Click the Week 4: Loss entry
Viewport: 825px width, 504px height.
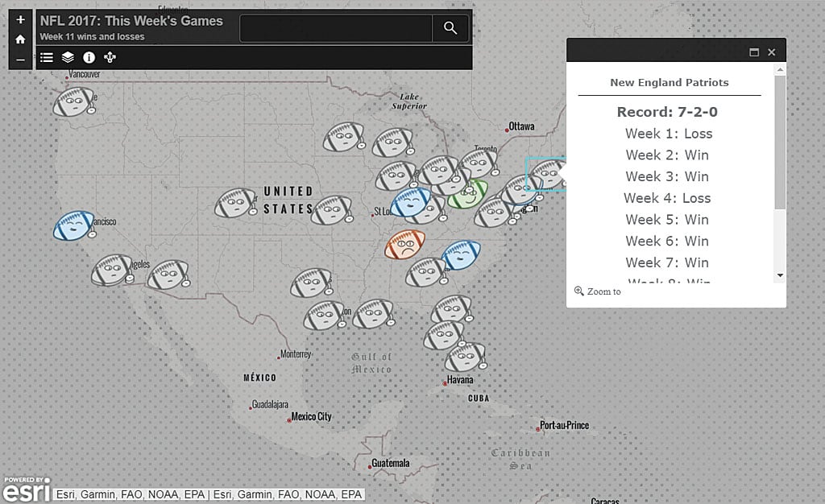pyautogui.click(x=667, y=198)
